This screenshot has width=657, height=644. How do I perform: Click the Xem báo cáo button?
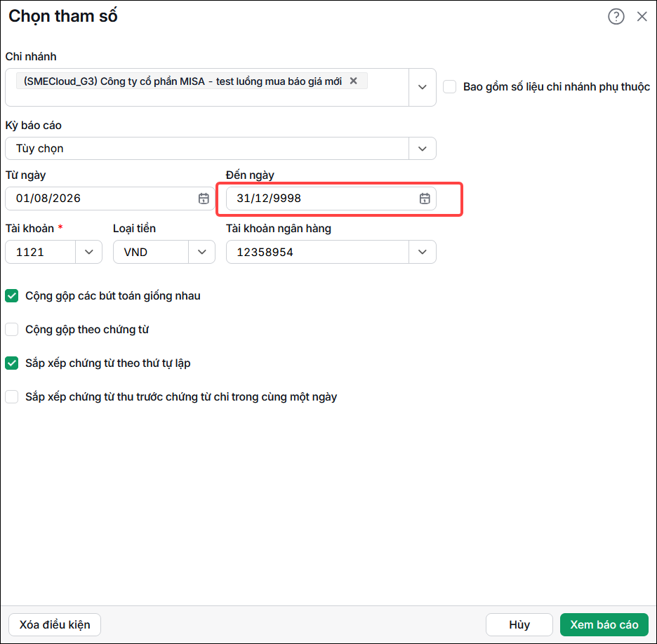point(604,625)
